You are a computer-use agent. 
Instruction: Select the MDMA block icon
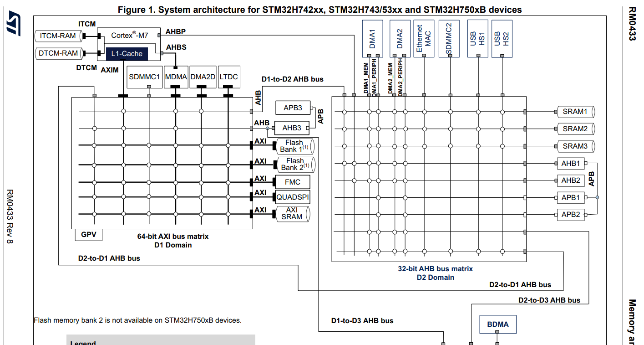coord(176,77)
